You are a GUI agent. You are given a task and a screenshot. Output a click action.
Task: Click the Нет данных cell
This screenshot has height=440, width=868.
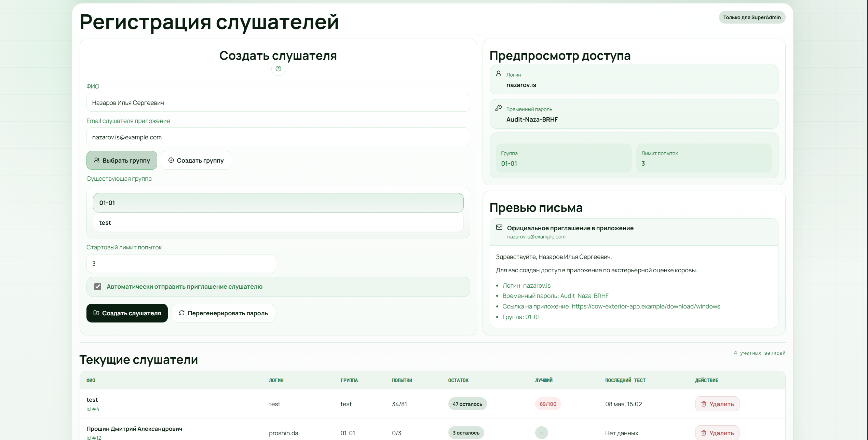click(622, 433)
